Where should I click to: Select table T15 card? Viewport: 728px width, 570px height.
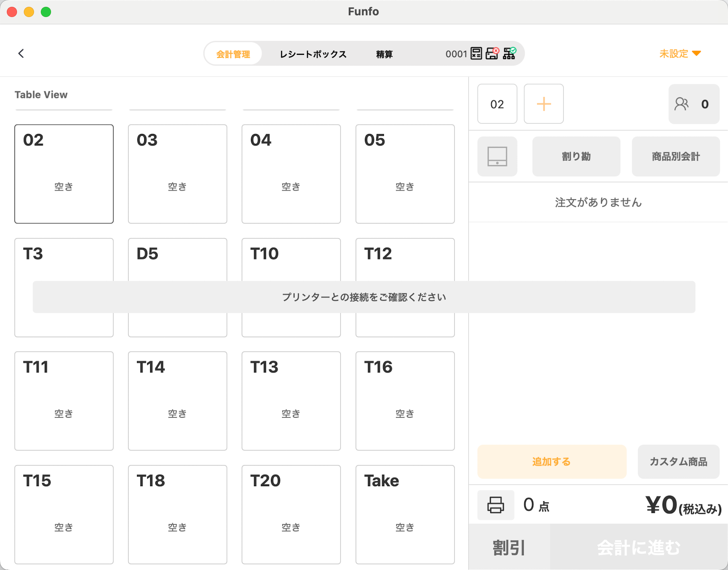pyautogui.click(x=64, y=514)
